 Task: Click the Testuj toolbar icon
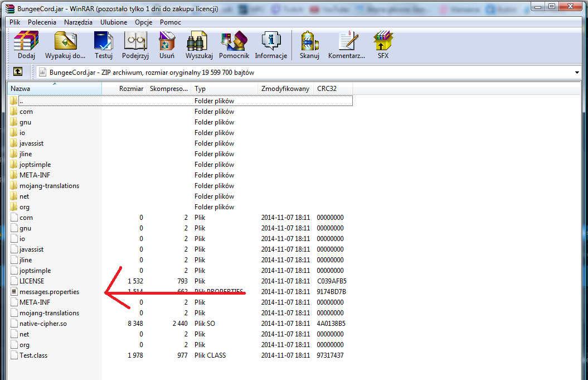click(104, 45)
